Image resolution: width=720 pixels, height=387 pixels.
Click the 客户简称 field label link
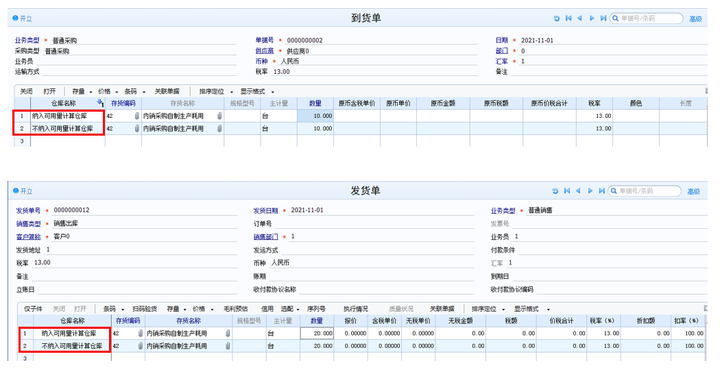tap(28, 237)
